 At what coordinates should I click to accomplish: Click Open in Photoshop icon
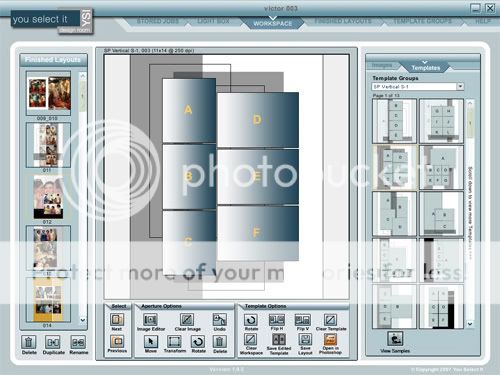coord(330,340)
